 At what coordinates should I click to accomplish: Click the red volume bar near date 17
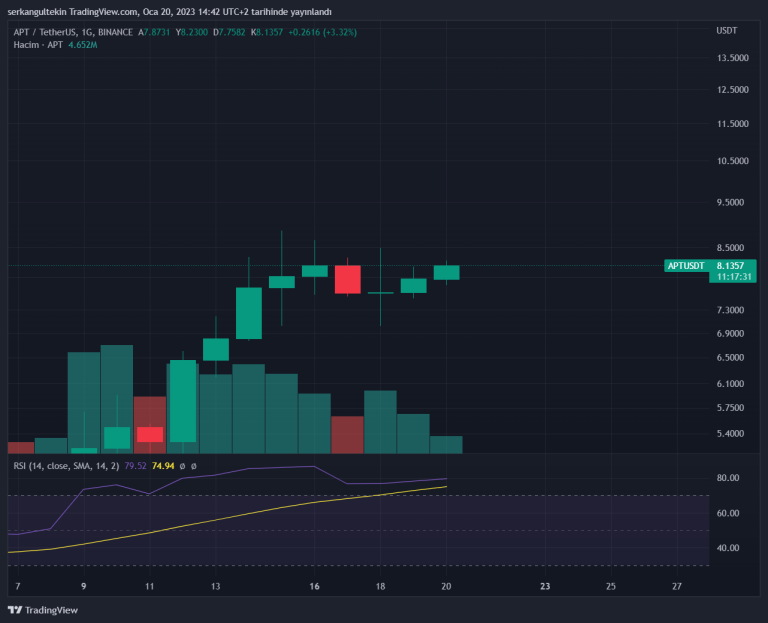[x=347, y=434]
